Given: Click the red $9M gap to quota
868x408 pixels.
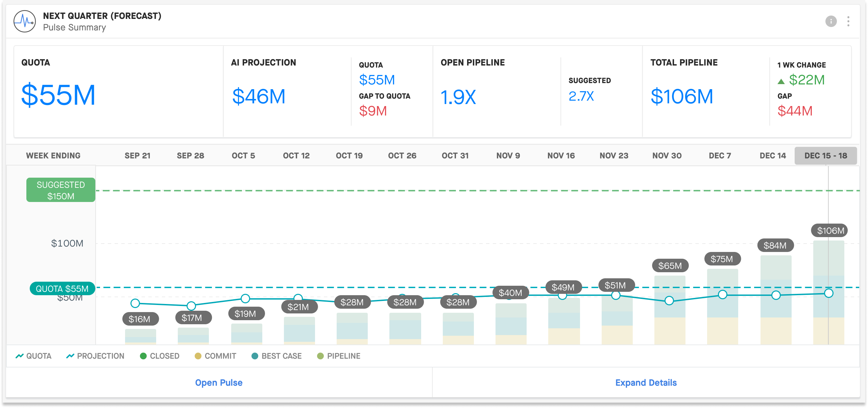Looking at the screenshot, I should click(373, 111).
